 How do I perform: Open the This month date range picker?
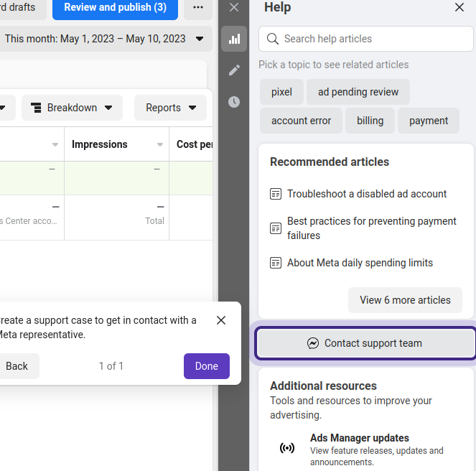tap(104, 39)
